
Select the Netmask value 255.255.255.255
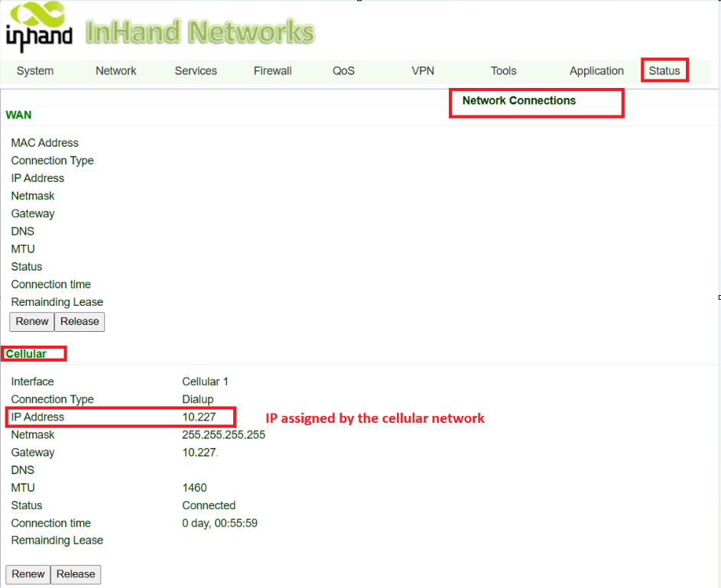[223, 434]
